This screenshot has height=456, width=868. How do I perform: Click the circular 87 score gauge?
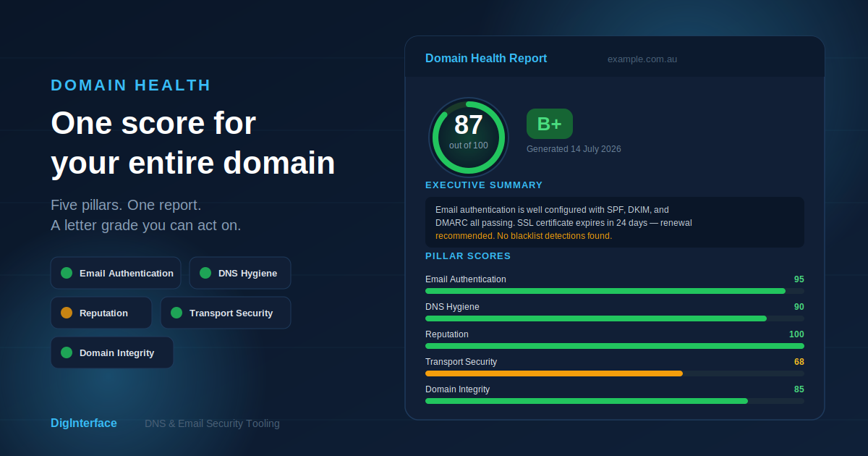tap(469, 138)
